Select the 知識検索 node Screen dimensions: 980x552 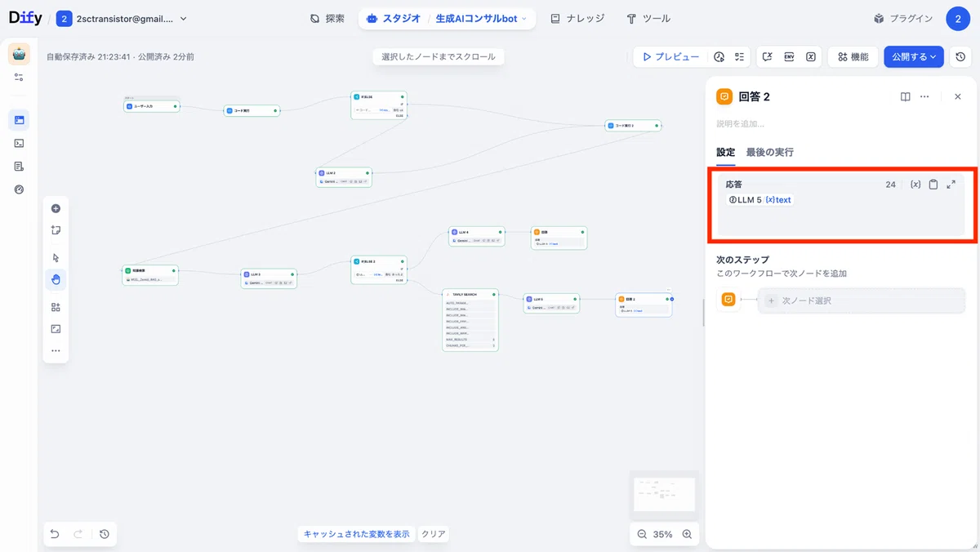point(150,275)
